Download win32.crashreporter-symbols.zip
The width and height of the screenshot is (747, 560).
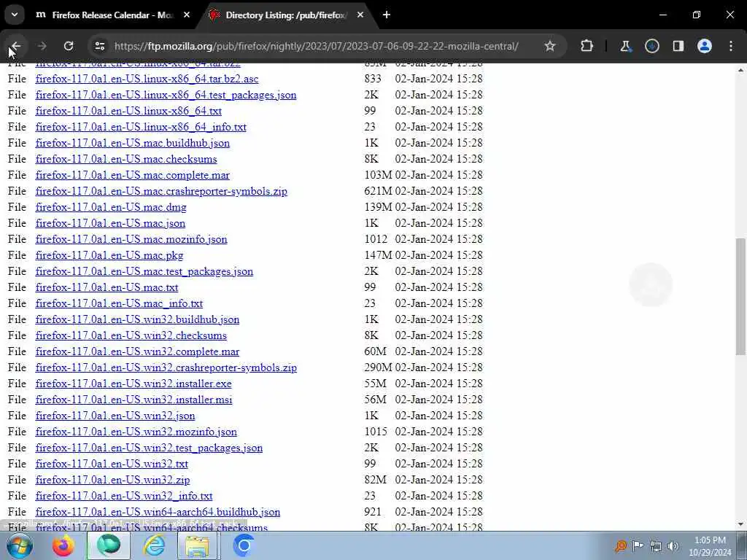(x=166, y=367)
